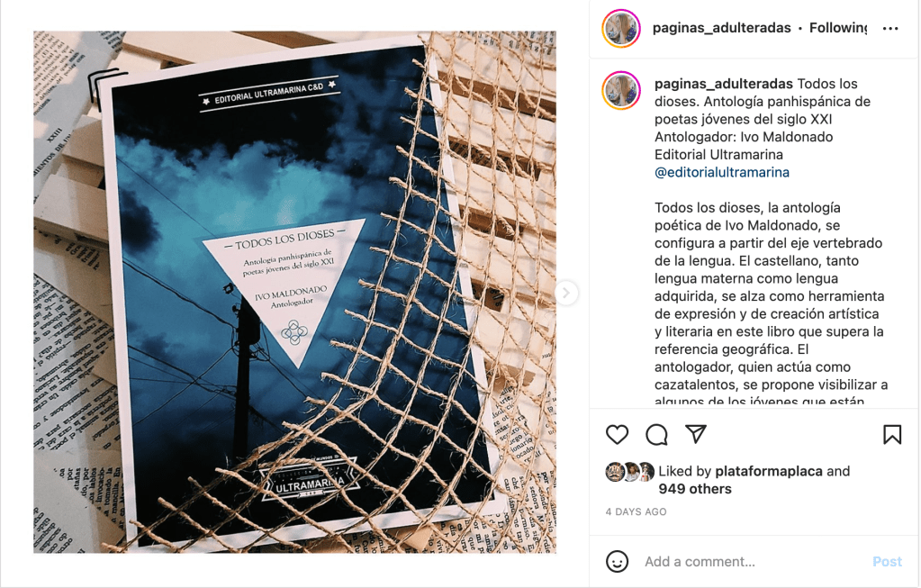The image size is (921, 588).
Task: View the 949 others likes list
Action: pos(695,489)
